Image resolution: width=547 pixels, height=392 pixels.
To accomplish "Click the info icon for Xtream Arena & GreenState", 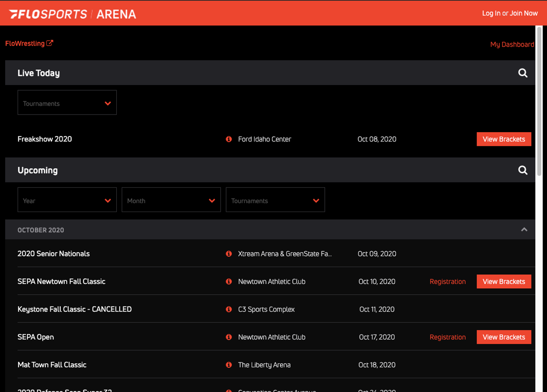I will click(x=229, y=253).
